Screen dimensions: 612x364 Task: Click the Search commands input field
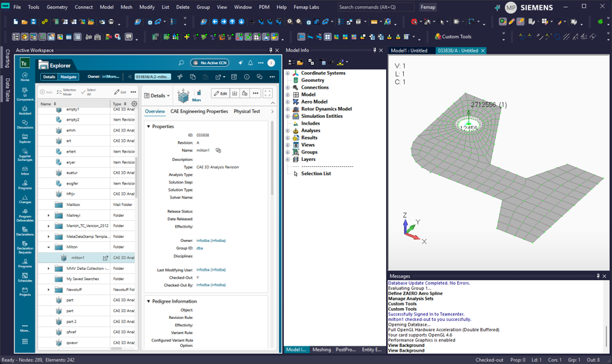tap(375, 7)
